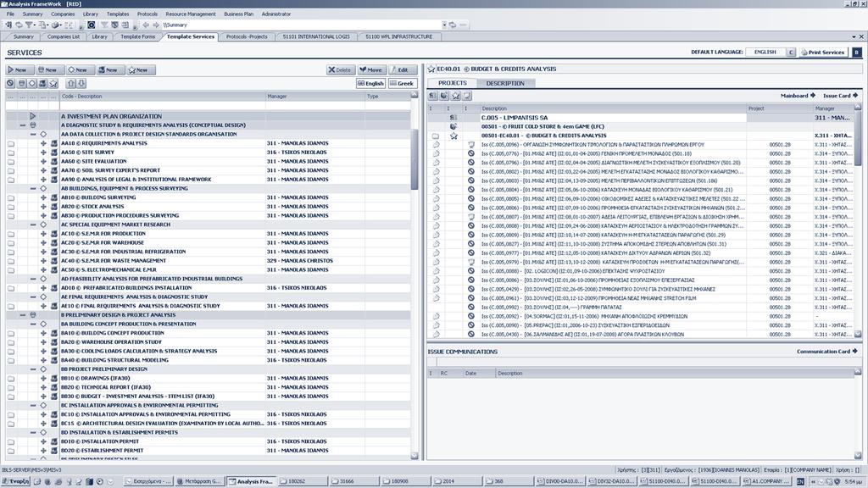Collapse the B PRELIMINARY DESIGN & PROJECT ANALYSIS group
The width and height of the screenshot is (868, 488).
(23, 315)
